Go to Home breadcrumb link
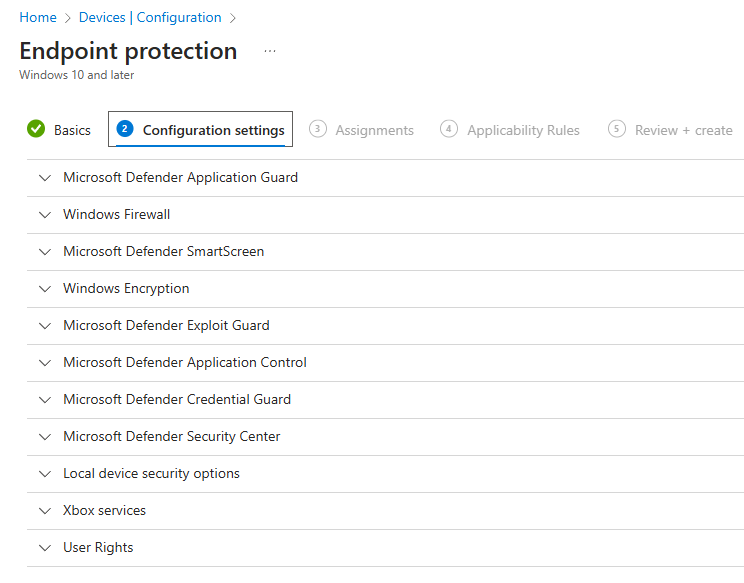The image size is (744, 583). click(38, 17)
